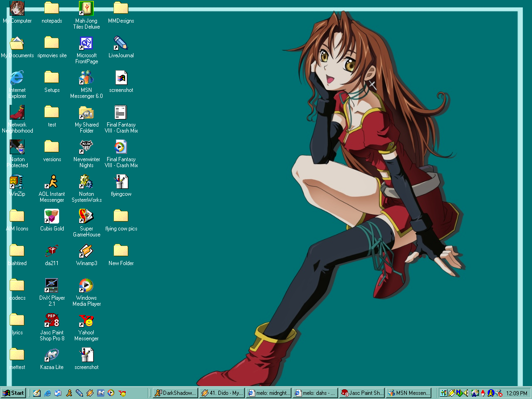The image size is (532, 399).
Task: Click the MSN Messenger tray icon
Action: click(499, 393)
